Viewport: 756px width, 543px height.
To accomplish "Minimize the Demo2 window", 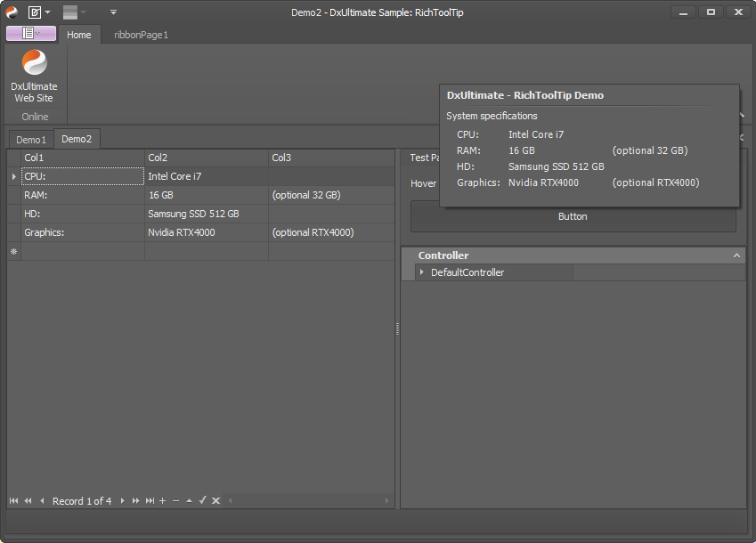I will tap(683, 12).
